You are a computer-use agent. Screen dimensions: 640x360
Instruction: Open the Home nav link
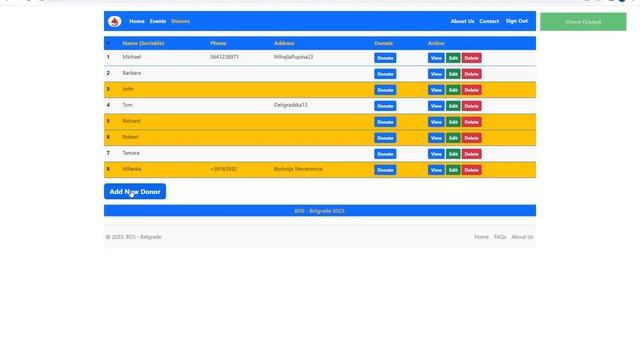click(x=137, y=21)
